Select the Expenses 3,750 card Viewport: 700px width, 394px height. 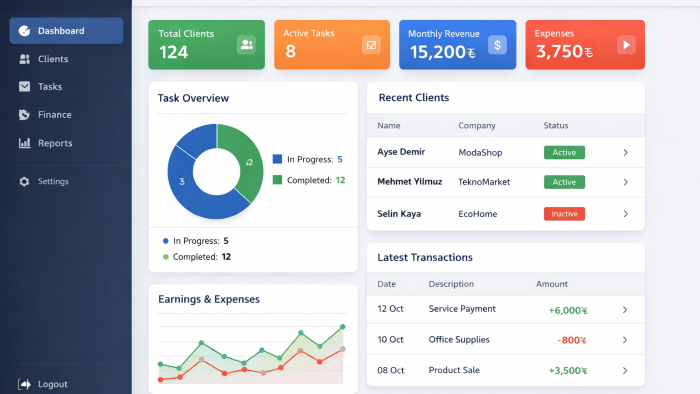tap(585, 45)
